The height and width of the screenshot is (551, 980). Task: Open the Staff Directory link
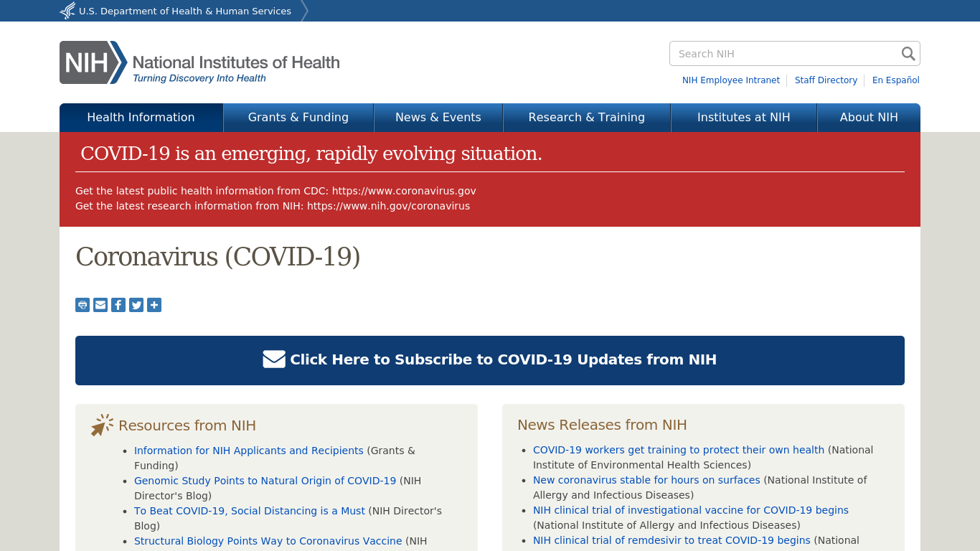pos(826,80)
